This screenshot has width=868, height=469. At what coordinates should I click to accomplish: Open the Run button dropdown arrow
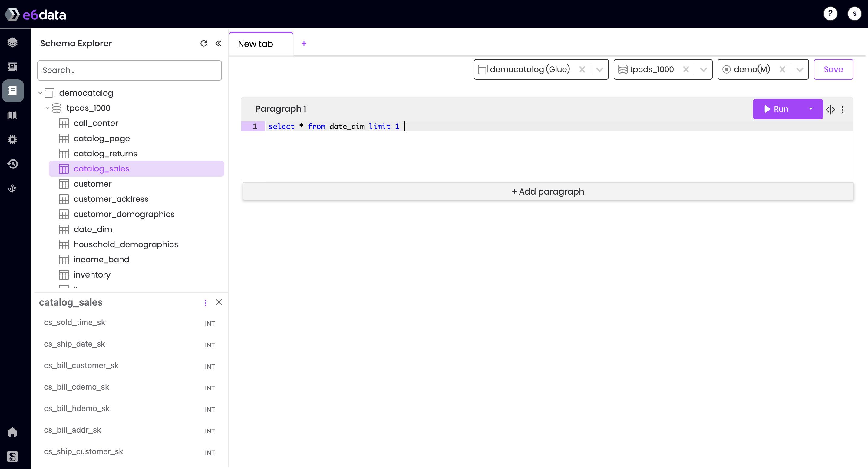[811, 109]
